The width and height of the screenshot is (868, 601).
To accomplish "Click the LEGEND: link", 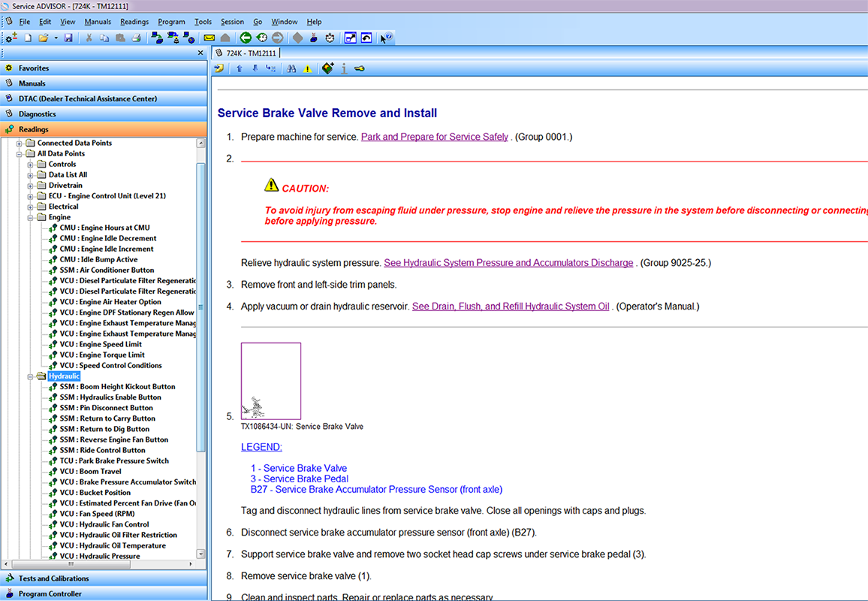I will [261, 447].
